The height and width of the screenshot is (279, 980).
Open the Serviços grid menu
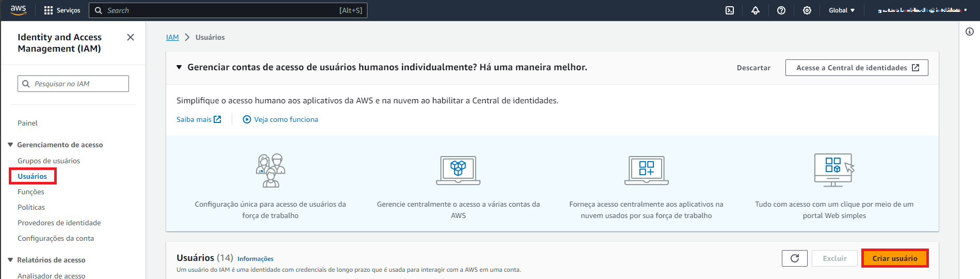pos(62,10)
